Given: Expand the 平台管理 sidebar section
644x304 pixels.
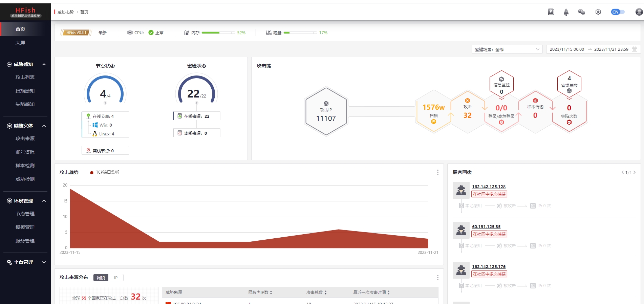Looking at the screenshot, I should tap(44, 262).
